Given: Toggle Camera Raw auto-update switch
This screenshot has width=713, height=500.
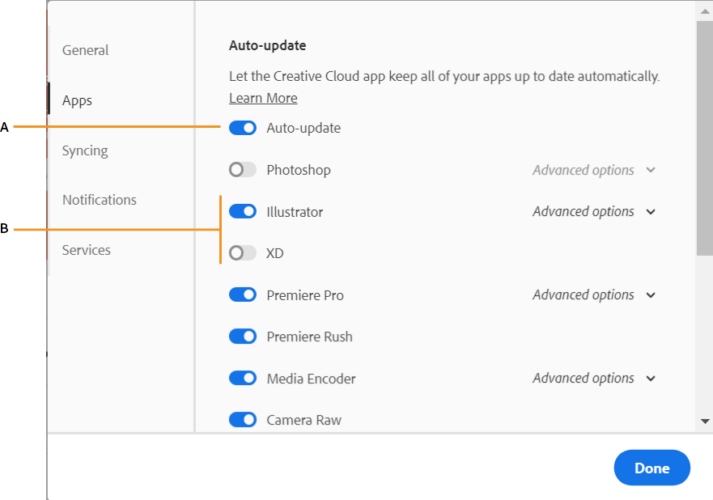Looking at the screenshot, I should (243, 420).
